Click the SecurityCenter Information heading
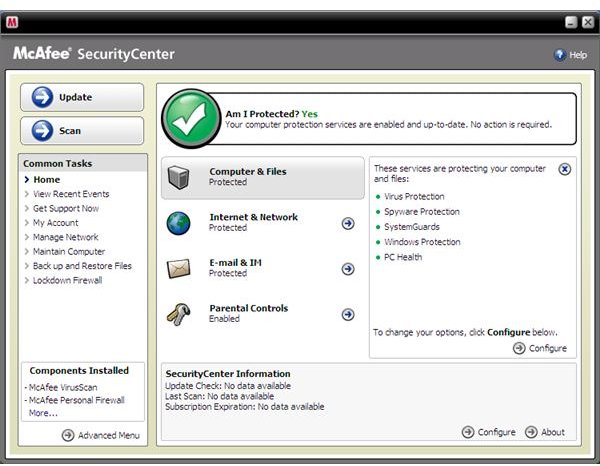Viewport: 600px width, 466px height. pos(228,373)
